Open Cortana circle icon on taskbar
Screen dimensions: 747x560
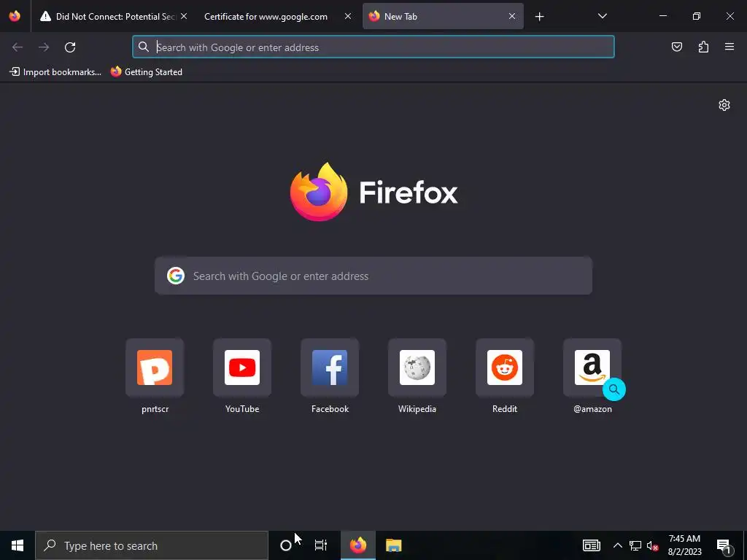click(286, 545)
